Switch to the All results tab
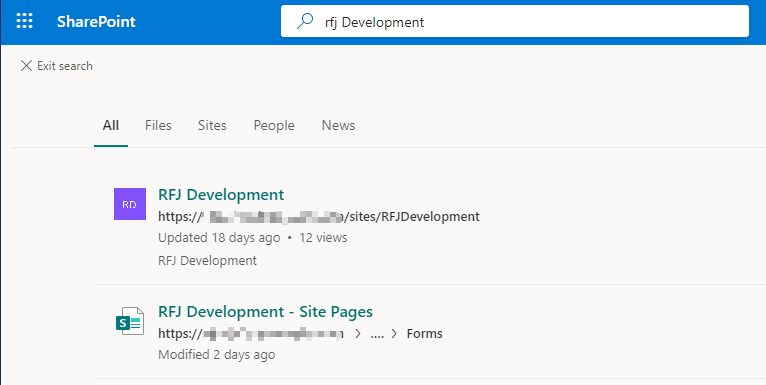 pos(111,126)
